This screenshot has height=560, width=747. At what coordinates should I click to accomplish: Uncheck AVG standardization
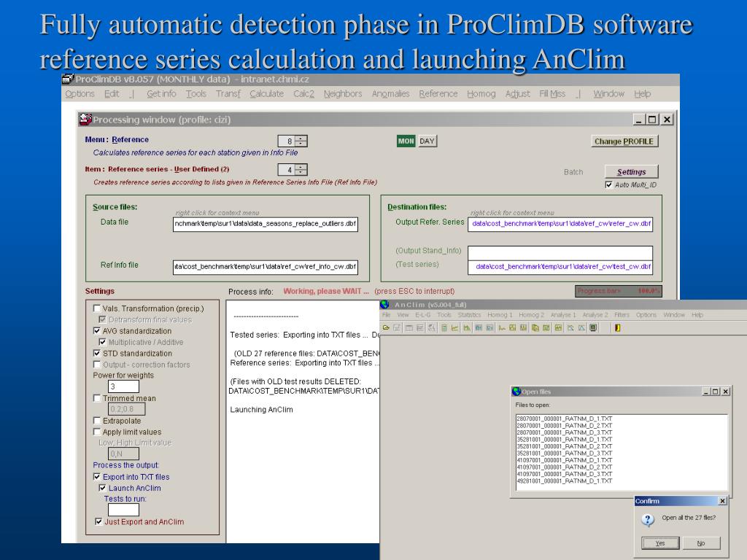[97, 331]
